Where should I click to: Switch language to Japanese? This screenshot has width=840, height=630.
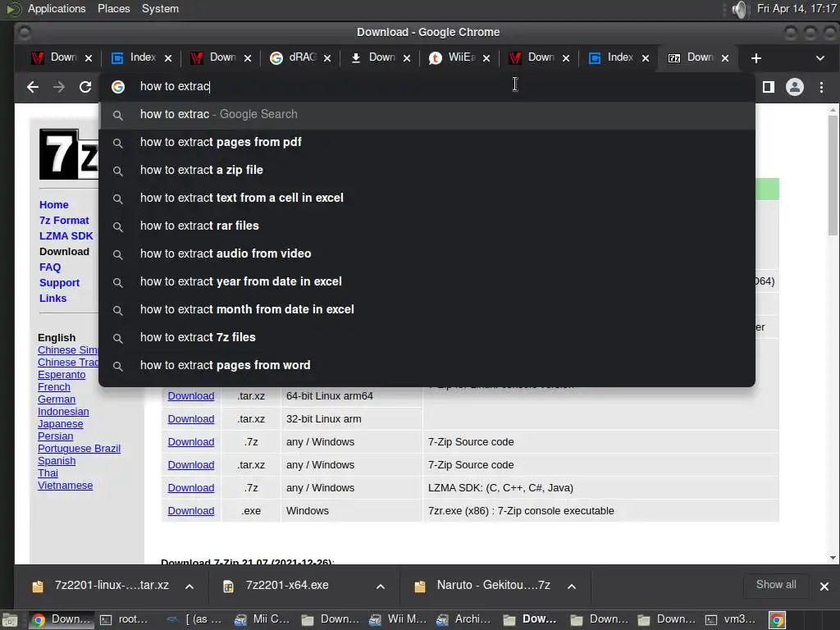pyautogui.click(x=60, y=424)
